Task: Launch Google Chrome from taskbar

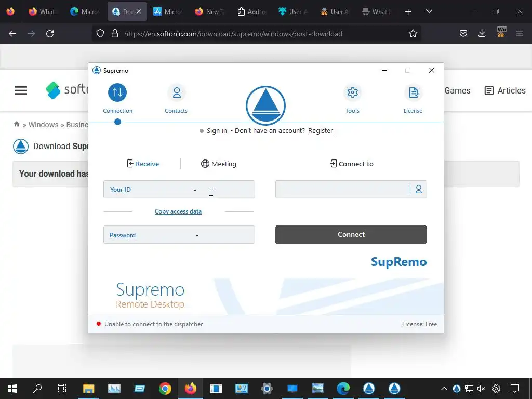Action: point(165,389)
